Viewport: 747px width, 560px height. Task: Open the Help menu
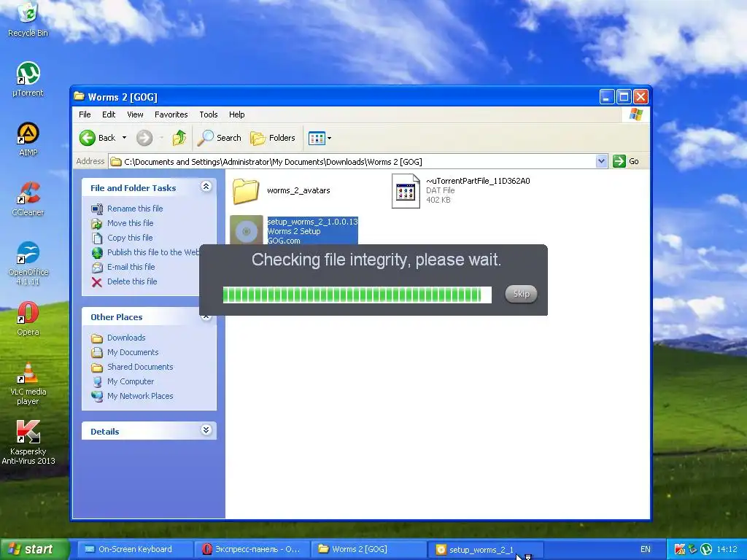tap(237, 114)
